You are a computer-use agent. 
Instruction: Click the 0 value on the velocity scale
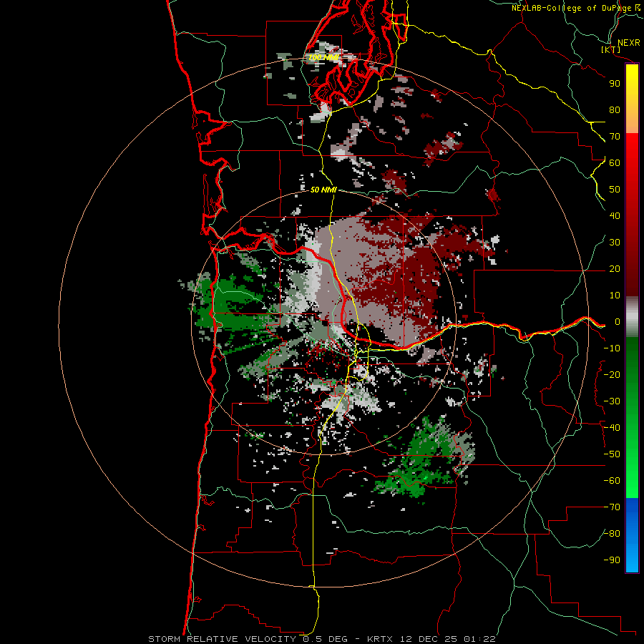[618, 321]
